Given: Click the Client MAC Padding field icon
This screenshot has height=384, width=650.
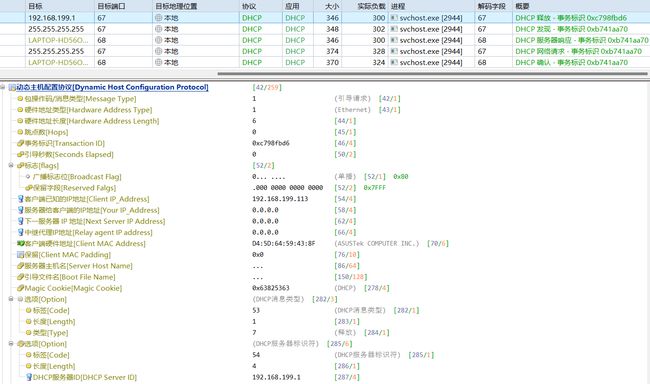Looking at the screenshot, I should 20,255.
